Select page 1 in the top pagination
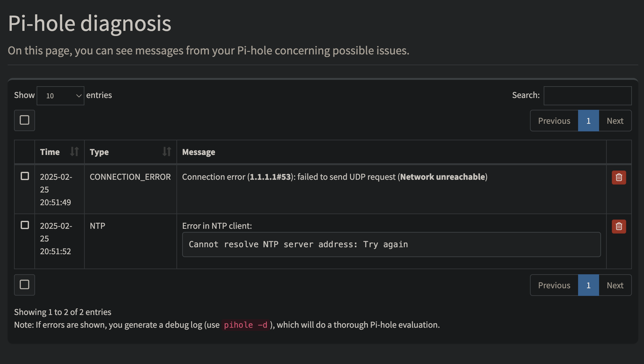This screenshot has width=644, height=364. point(588,121)
